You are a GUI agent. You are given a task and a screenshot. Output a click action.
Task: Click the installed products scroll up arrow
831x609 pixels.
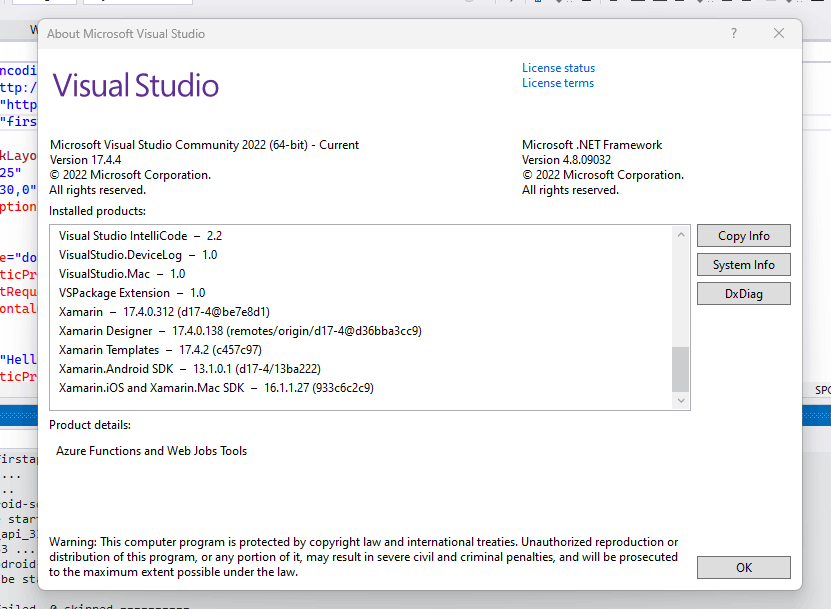(681, 235)
